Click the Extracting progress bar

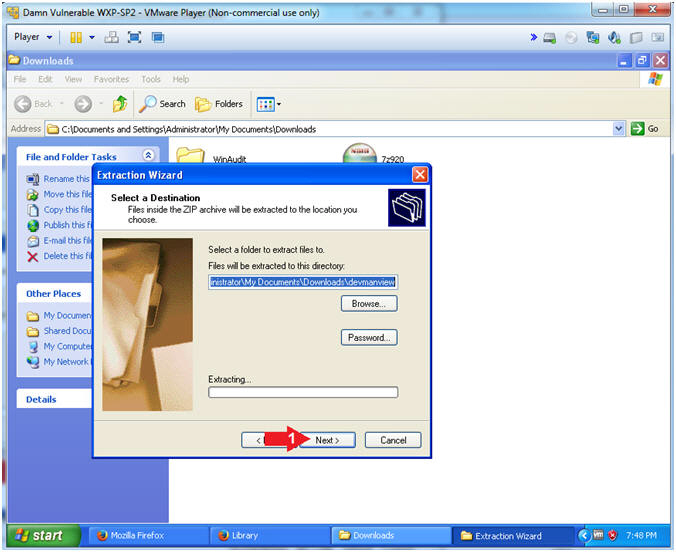303,392
